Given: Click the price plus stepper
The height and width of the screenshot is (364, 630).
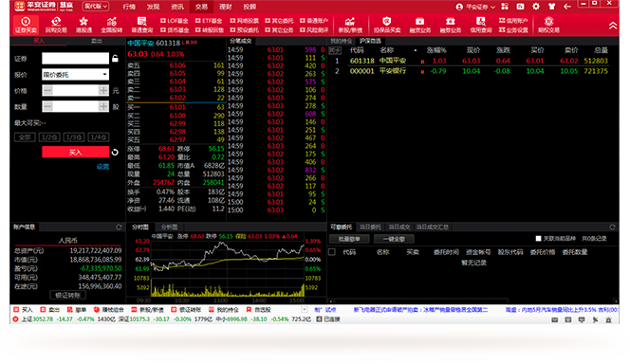Looking at the screenshot, I should 103,90.
